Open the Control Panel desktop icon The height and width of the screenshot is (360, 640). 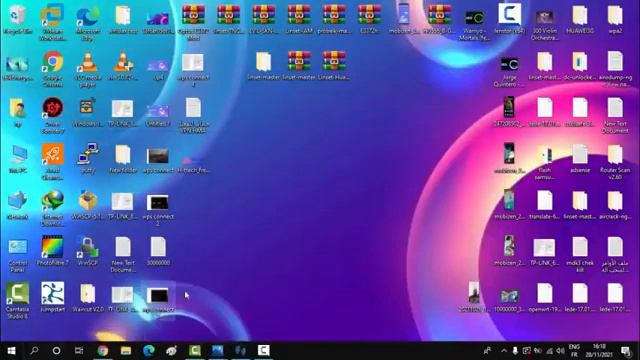click(18, 255)
